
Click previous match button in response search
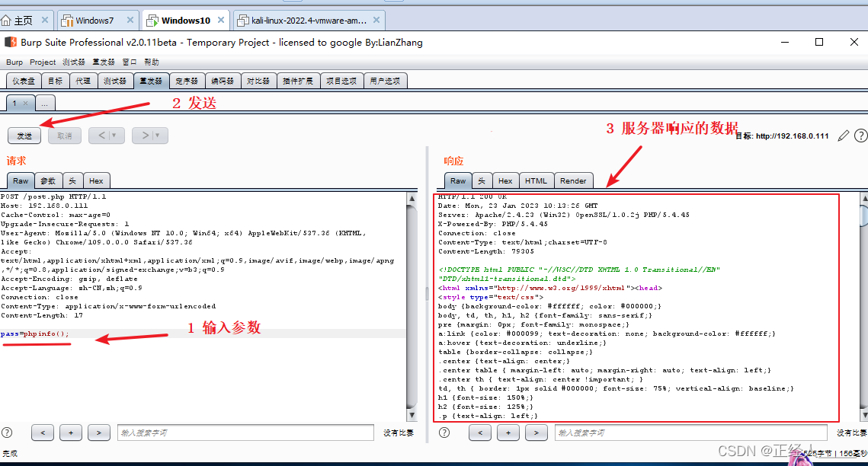[x=480, y=432]
